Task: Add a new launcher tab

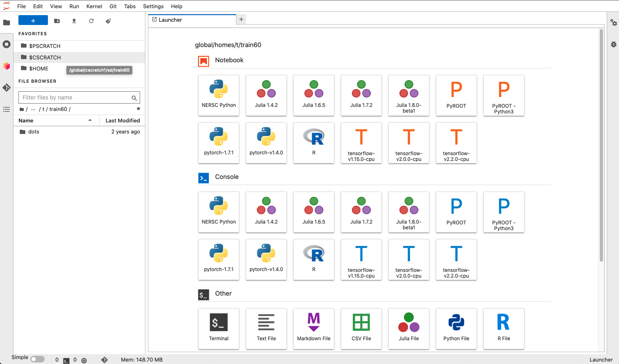Action: 241,19
